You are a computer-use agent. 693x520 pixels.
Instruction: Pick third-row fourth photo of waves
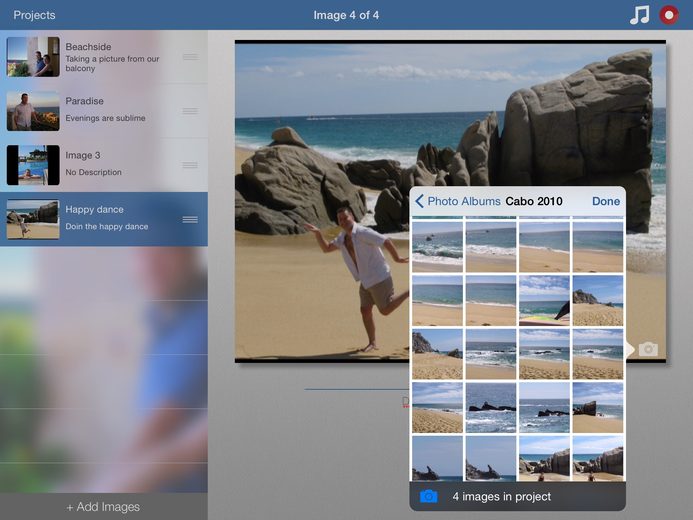click(x=598, y=354)
